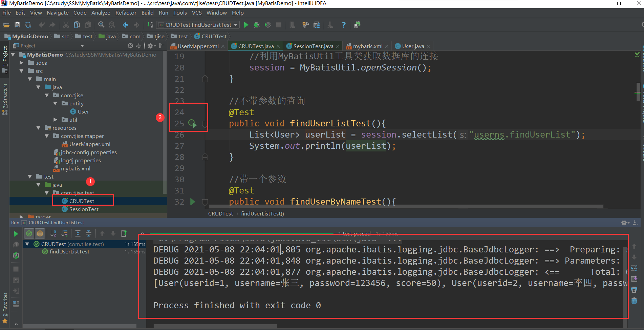Select log4j.properties in project tree
644x330 pixels.
(x=81, y=160)
